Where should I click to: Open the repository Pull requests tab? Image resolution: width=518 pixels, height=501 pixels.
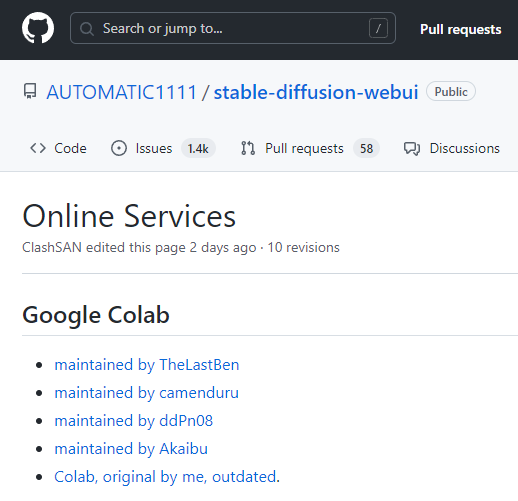pyautogui.click(x=310, y=148)
